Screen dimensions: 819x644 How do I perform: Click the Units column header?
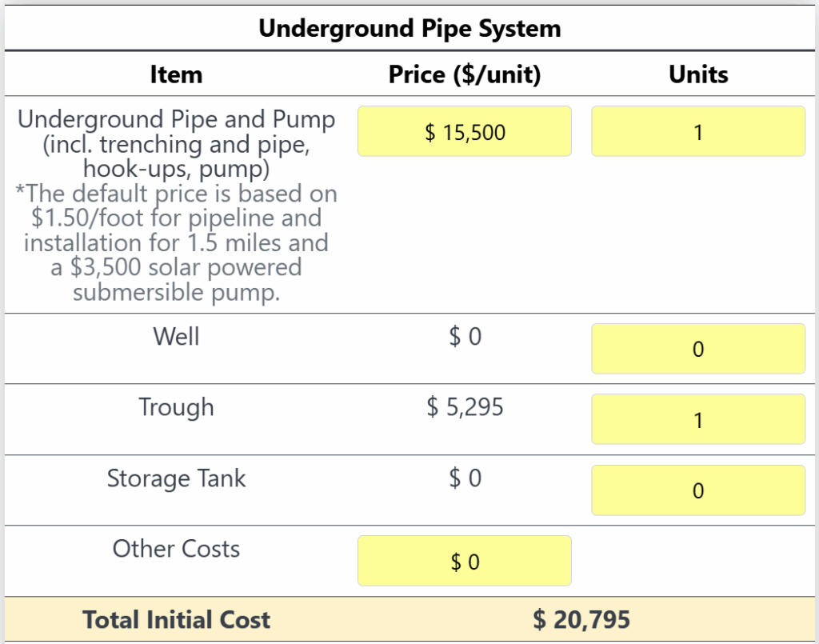point(697,74)
